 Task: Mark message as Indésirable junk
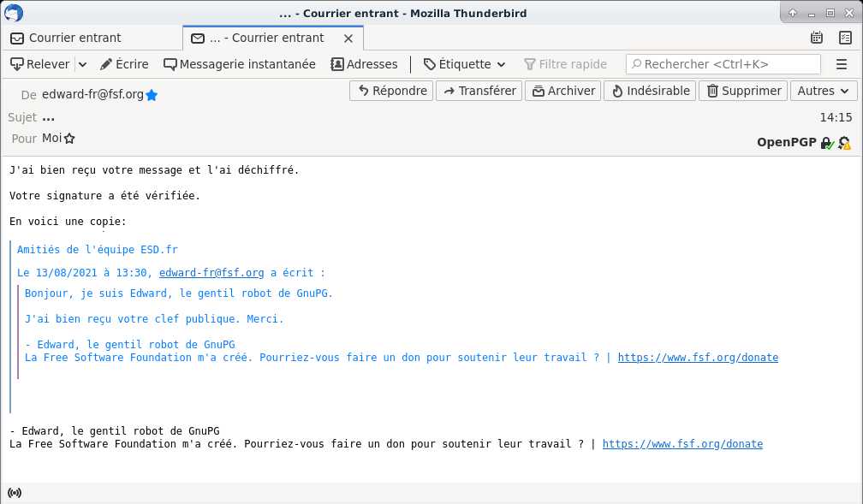(x=650, y=91)
